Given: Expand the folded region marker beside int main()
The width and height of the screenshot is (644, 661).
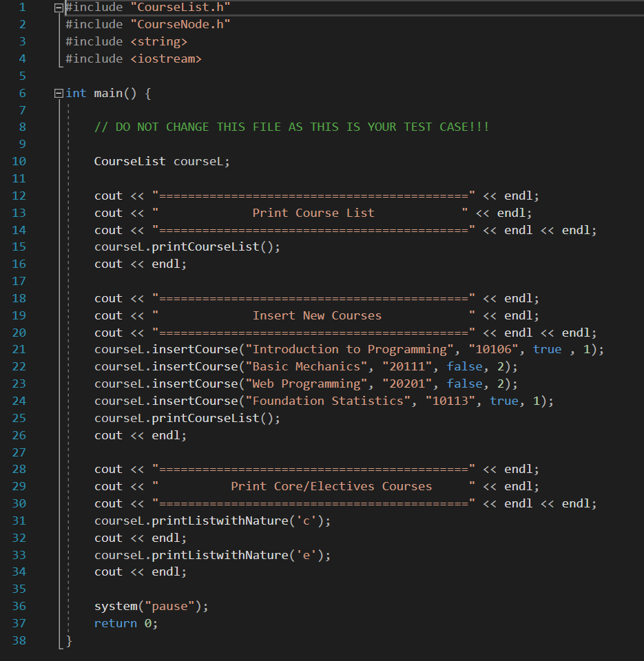Looking at the screenshot, I should click(x=59, y=92).
